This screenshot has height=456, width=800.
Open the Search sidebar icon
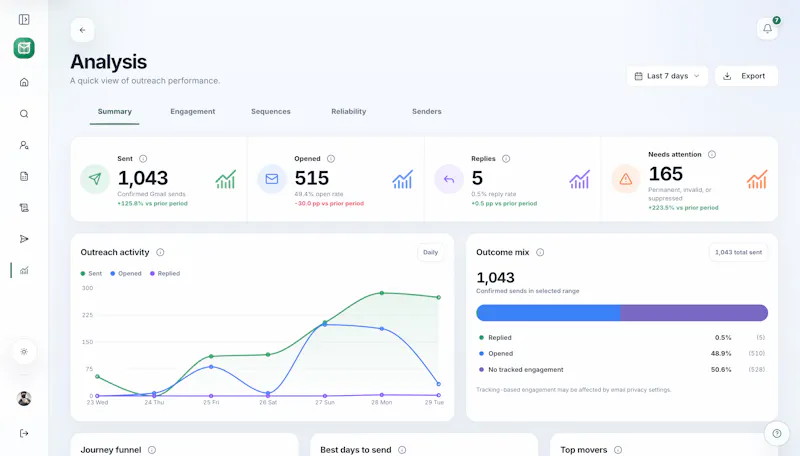(24, 114)
